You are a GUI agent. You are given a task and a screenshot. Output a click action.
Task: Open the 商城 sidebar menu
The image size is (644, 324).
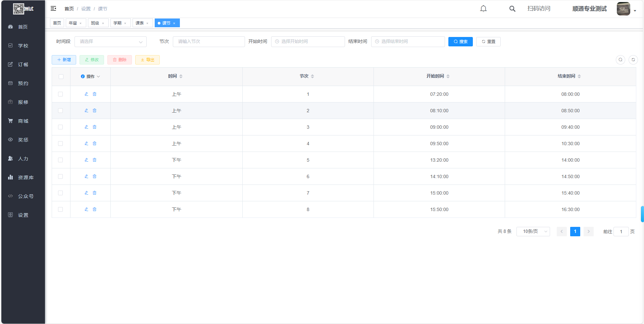[x=23, y=121]
